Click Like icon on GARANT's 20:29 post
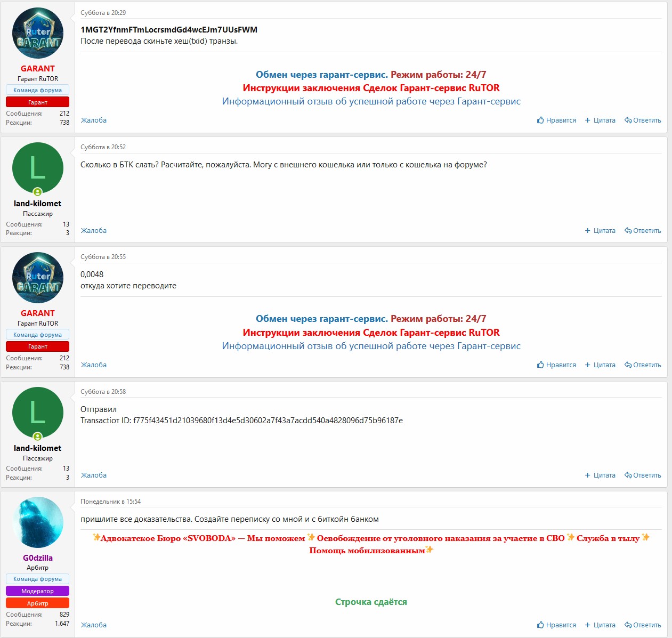 click(540, 120)
